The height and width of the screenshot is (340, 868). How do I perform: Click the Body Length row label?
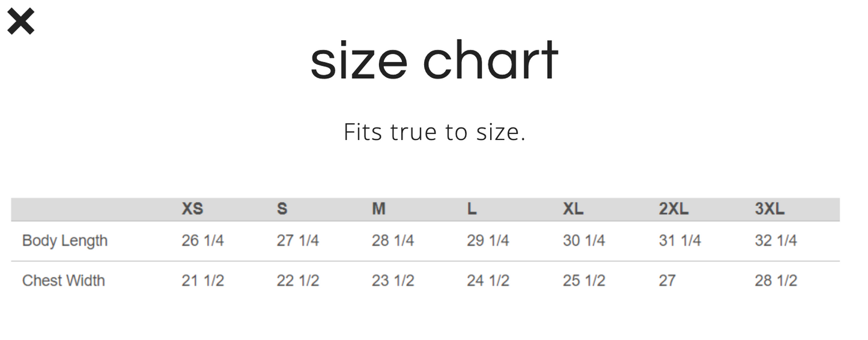pos(65,241)
